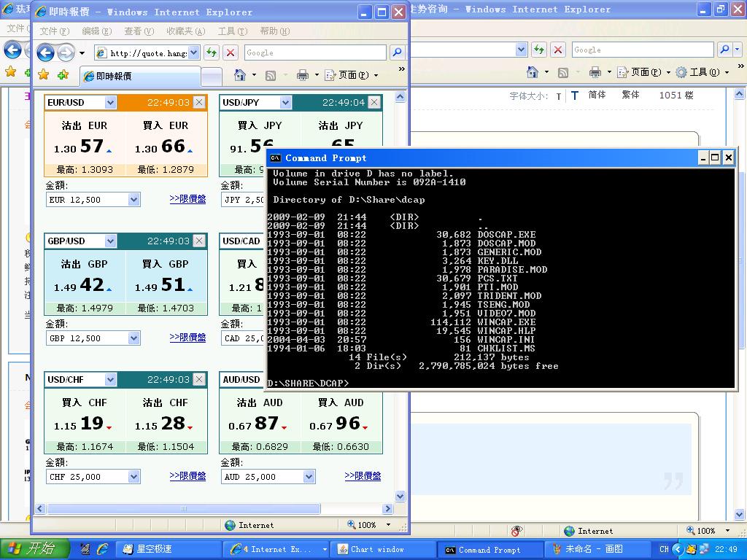
Task: Open the 开始 Start button
Action: coord(34,549)
